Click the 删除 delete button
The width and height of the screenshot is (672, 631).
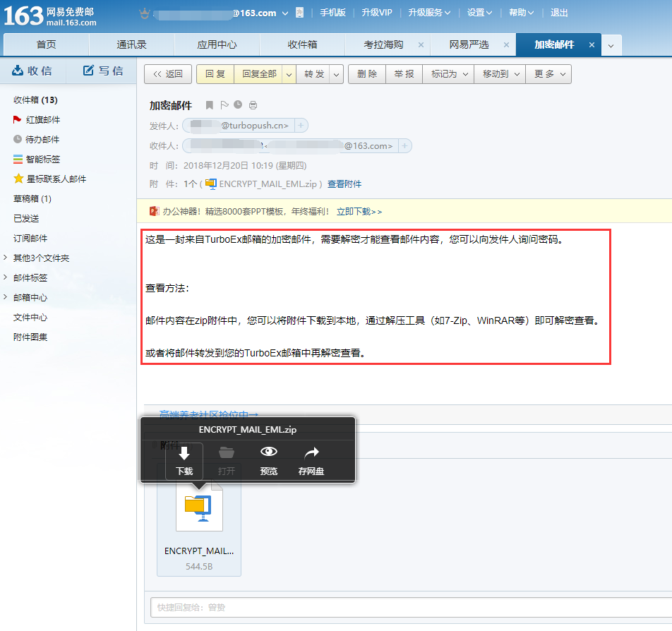pos(367,74)
